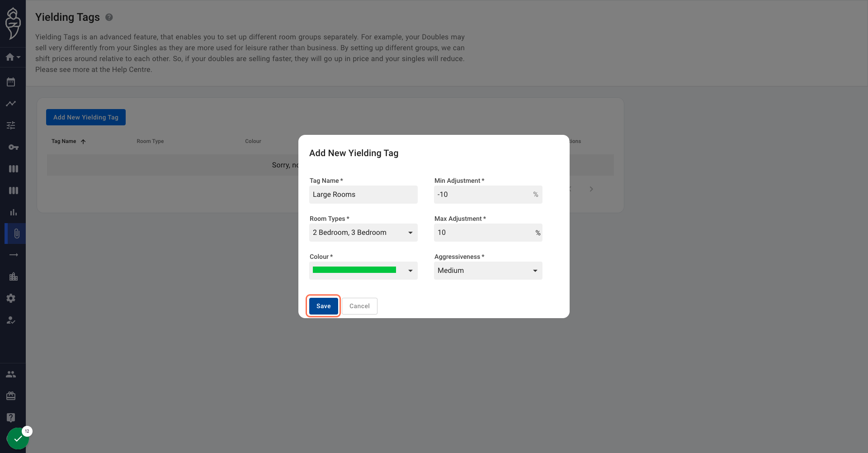Click the Min Adjustment input field
This screenshot has width=868, height=453.
[x=488, y=195]
